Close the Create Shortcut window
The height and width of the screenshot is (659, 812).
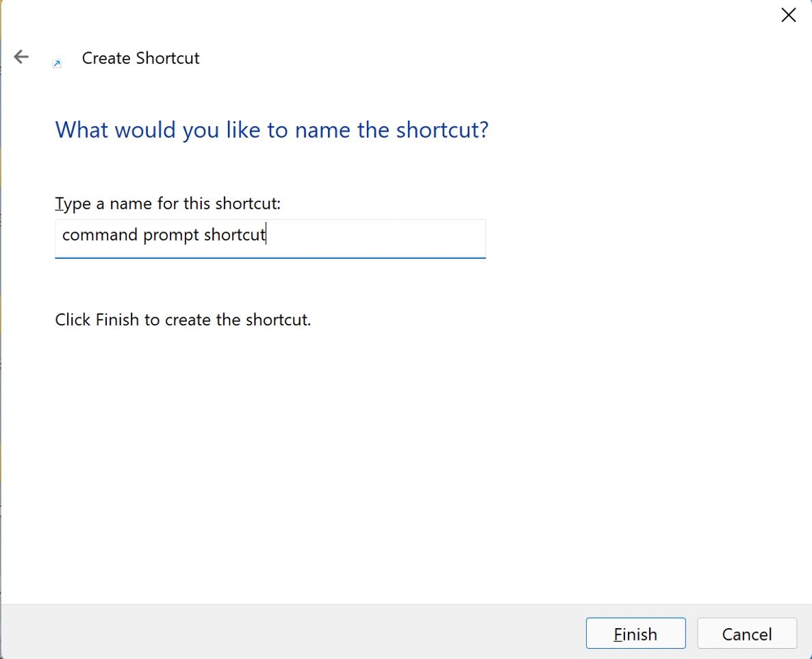coord(788,14)
